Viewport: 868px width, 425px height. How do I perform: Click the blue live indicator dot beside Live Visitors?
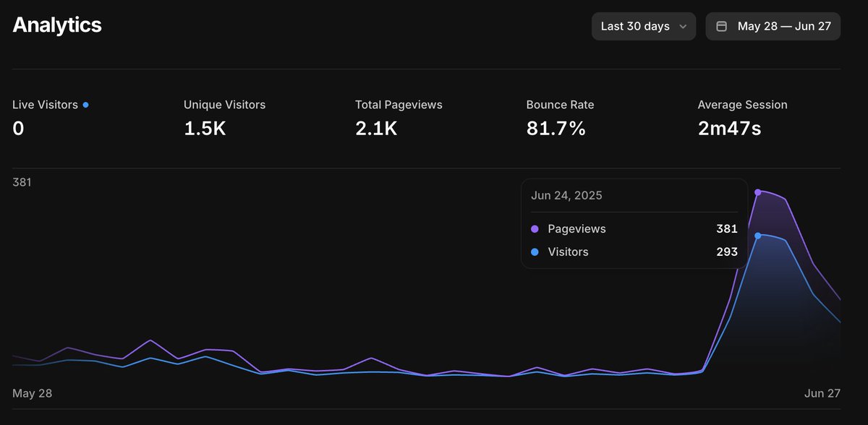point(86,105)
